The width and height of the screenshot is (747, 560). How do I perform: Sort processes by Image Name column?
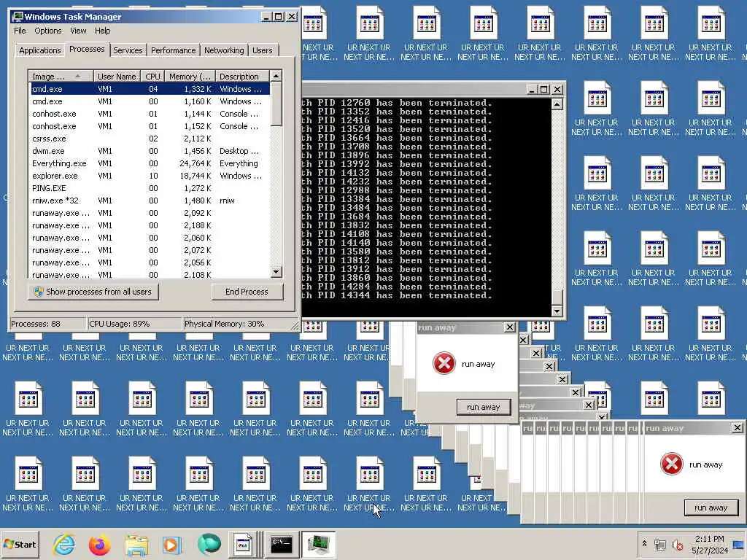click(61, 76)
